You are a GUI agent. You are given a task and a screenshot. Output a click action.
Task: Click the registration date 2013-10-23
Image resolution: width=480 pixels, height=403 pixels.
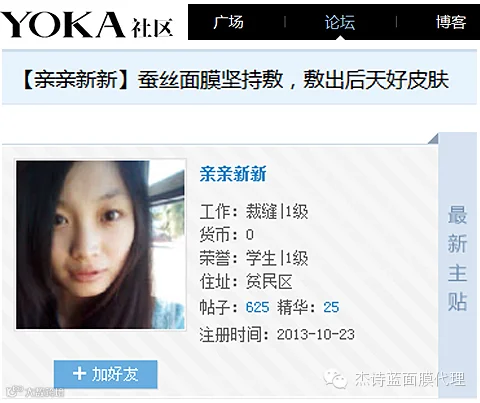pyautogui.click(x=316, y=334)
